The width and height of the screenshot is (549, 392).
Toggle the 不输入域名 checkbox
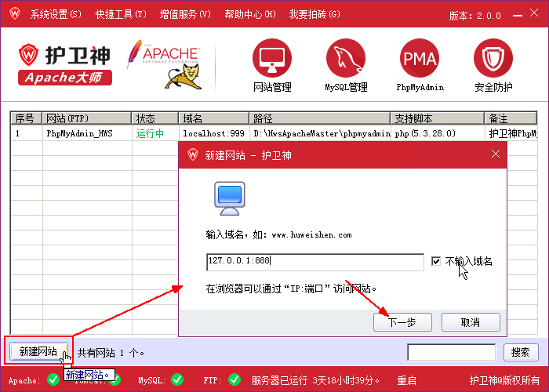tap(436, 261)
